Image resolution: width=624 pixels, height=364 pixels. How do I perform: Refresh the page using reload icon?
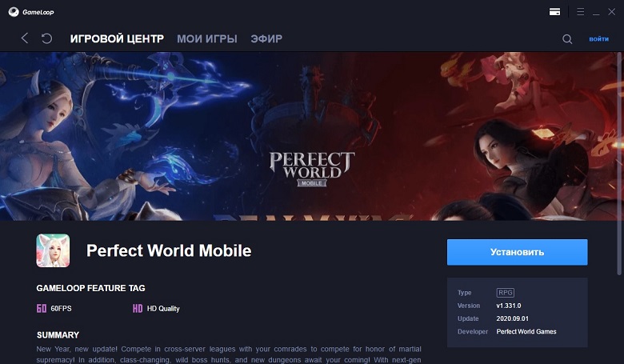pyautogui.click(x=46, y=38)
